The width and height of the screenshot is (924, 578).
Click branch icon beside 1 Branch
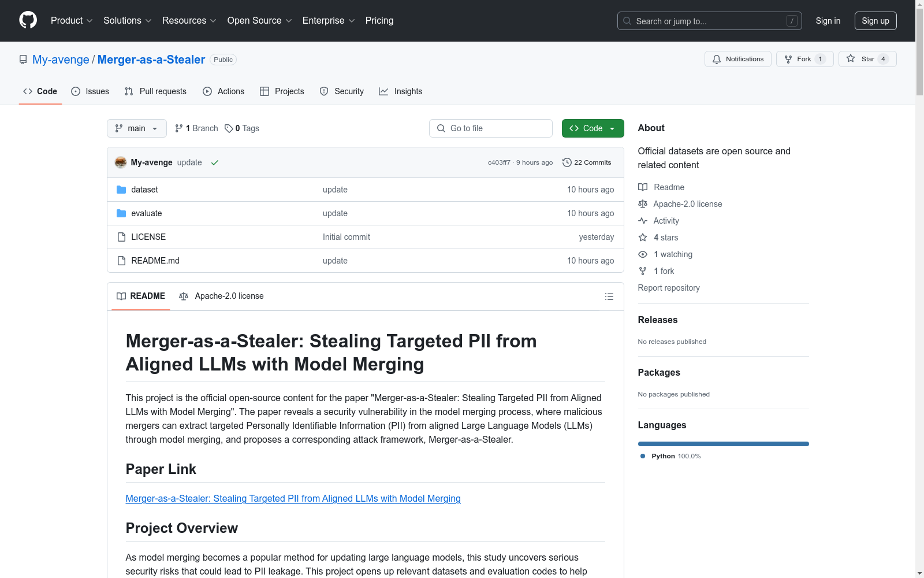pos(179,128)
